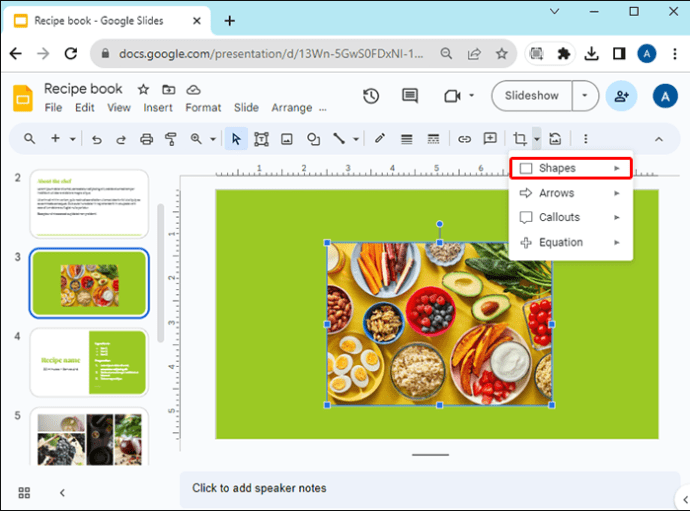Share presentation with add-person button
690x511 pixels.
coord(621,96)
